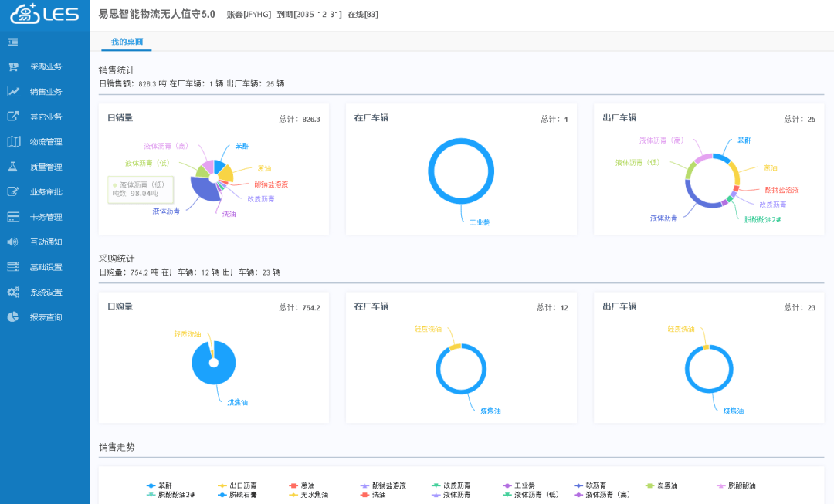Switch to the 我的桌面 tab
The image size is (834, 504).
point(127,42)
